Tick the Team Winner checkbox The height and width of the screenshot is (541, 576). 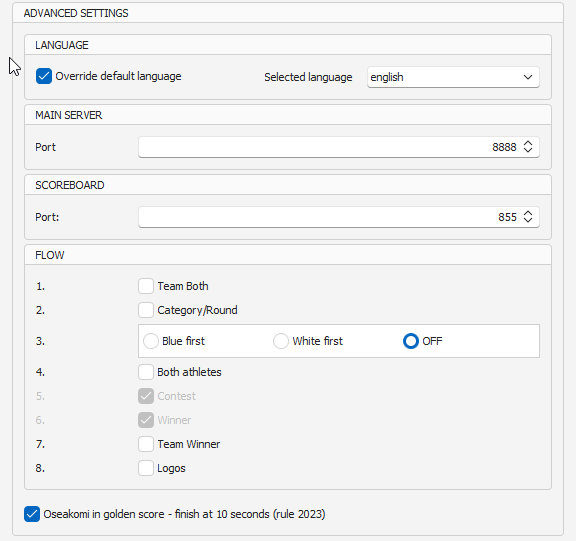[146, 444]
